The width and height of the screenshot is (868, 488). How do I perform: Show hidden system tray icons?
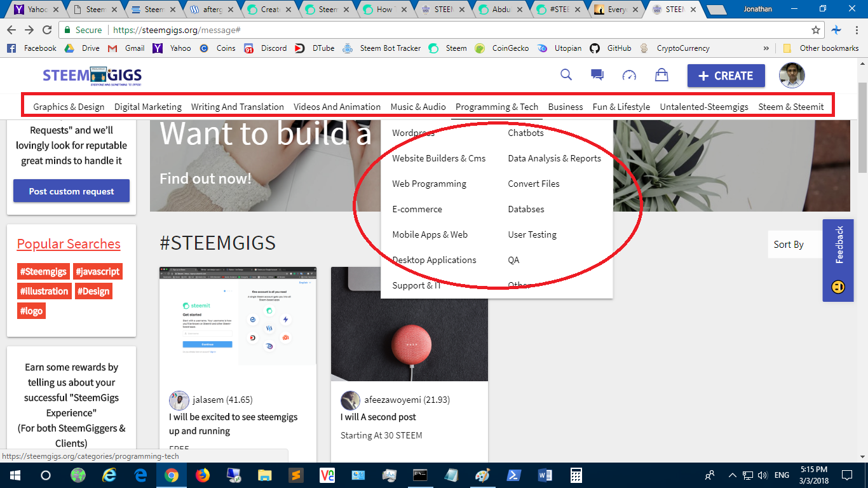pyautogui.click(x=733, y=475)
